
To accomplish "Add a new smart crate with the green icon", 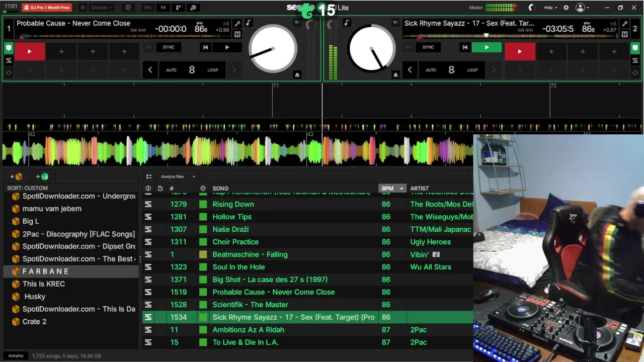I will pyautogui.click(x=42, y=176).
